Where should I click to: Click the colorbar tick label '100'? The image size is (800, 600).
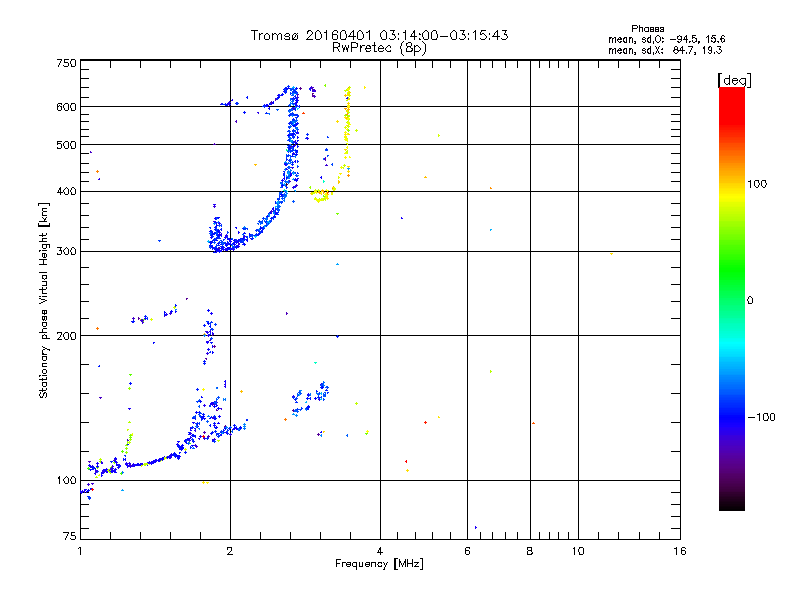coord(757,184)
